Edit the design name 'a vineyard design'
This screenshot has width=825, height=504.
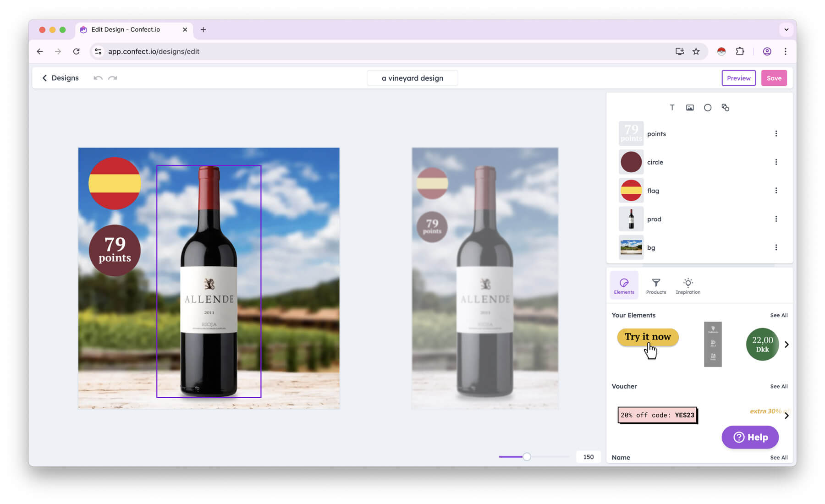pyautogui.click(x=412, y=78)
